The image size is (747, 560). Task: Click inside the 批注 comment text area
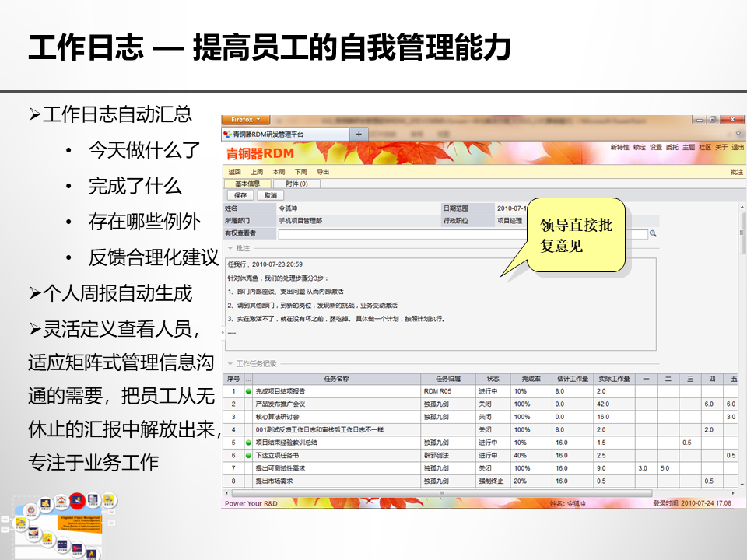click(440, 304)
